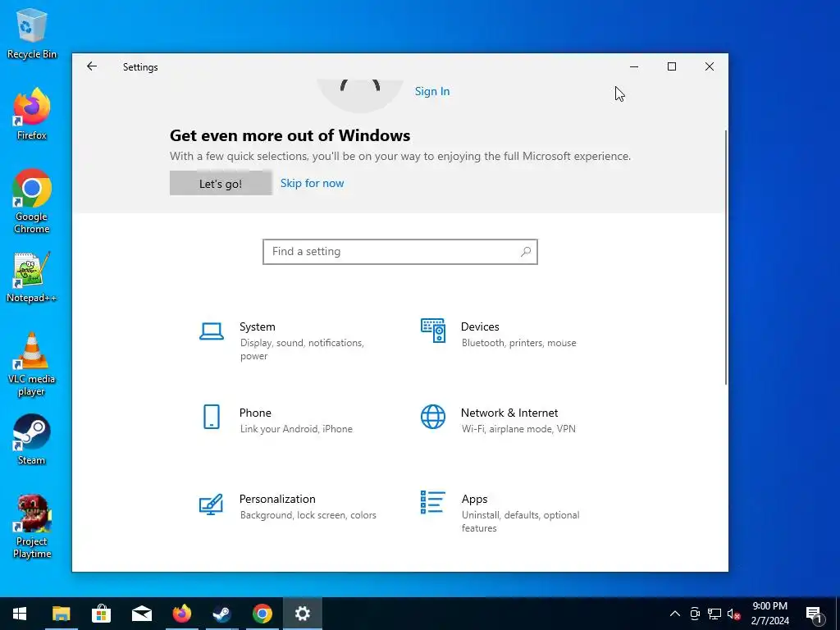840x630 pixels.
Task: Launch Firefox from the taskbar
Action: (x=181, y=614)
